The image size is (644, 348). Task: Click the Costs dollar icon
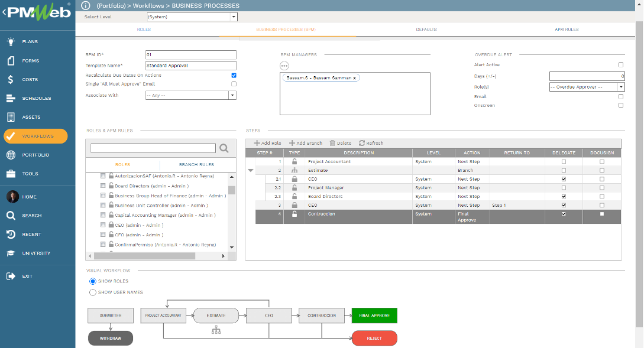coord(11,79)
